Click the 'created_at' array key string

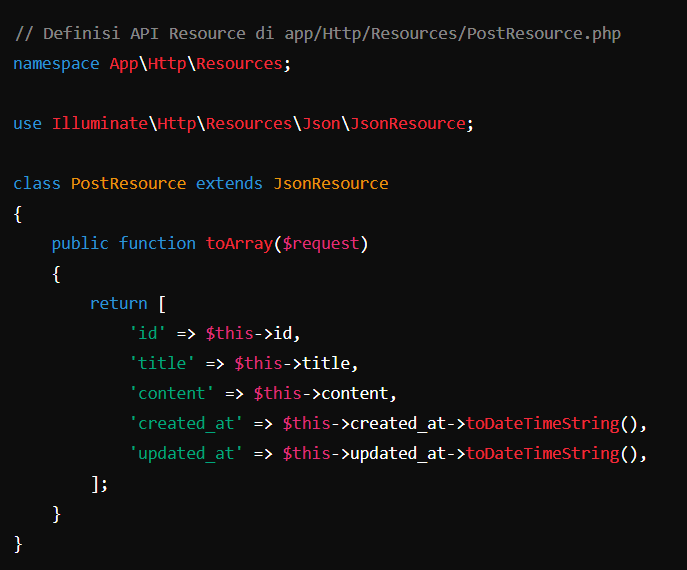coord(186,424)
